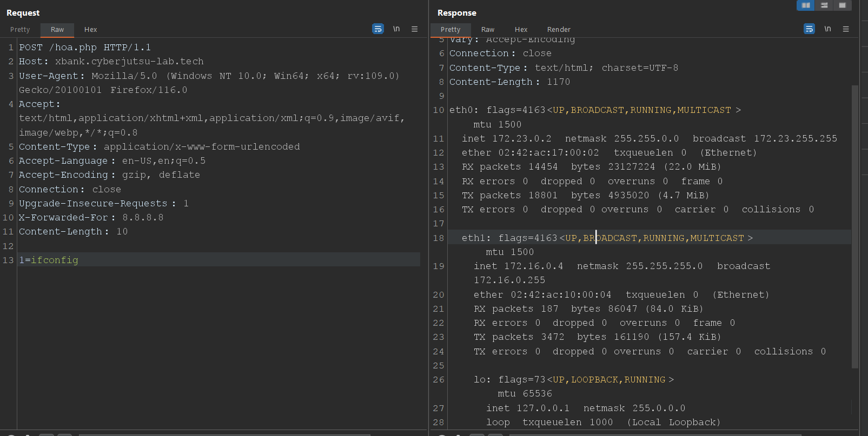The image size is (868, 436).
Task: Click TX packets 18801 line
Action: [x=585, y=195]
